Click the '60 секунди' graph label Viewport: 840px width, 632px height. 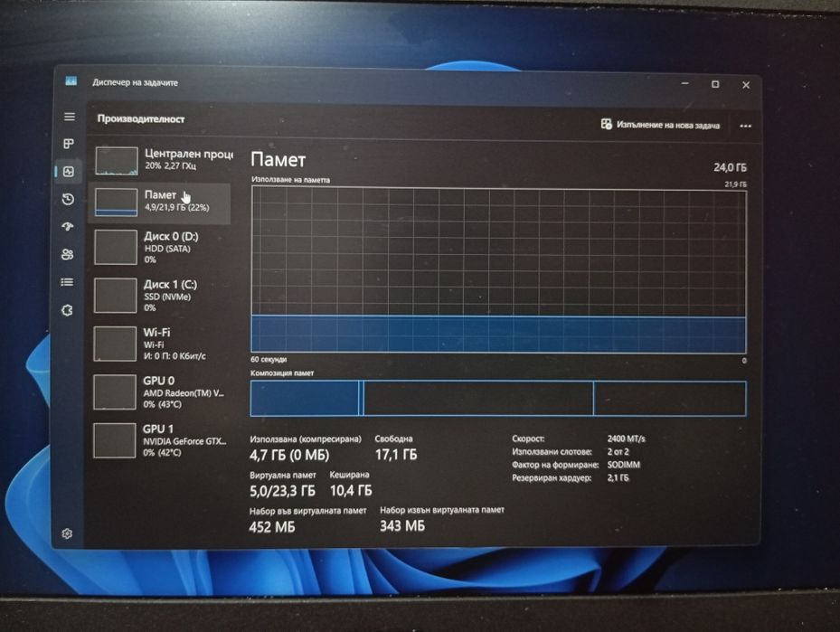(x=269, y=359)
